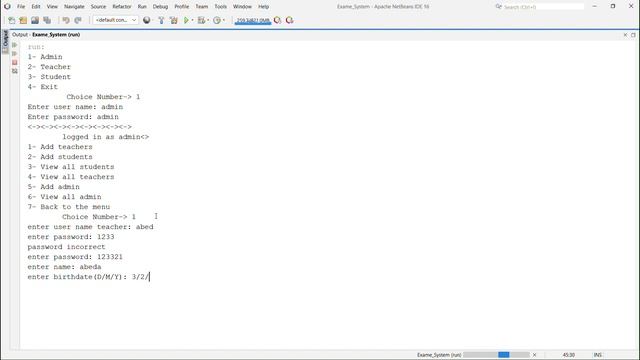Click the Profile Project clock icon

(x=217, y=20)
